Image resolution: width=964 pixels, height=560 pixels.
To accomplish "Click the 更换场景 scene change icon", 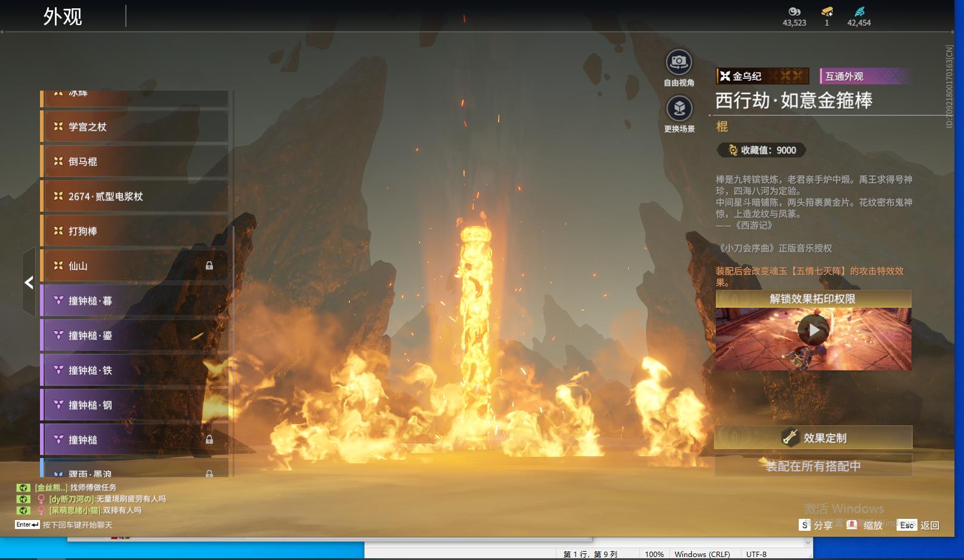I will [679, 109].
